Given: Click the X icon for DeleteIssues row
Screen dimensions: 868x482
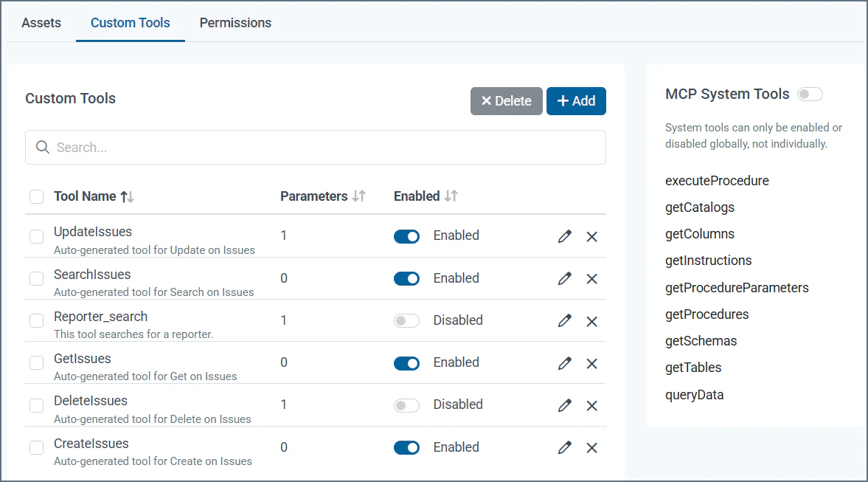Looking at the screenshot, I should pos(591,405).
